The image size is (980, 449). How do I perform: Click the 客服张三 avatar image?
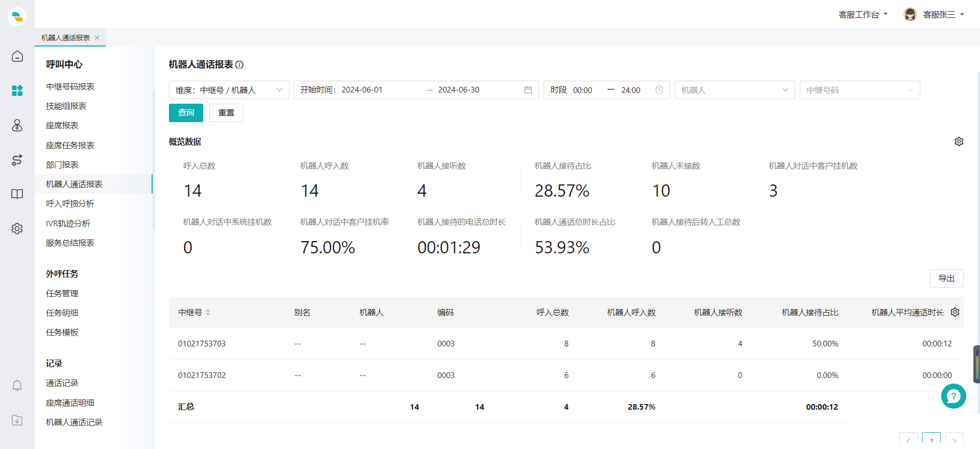[910, 14]
